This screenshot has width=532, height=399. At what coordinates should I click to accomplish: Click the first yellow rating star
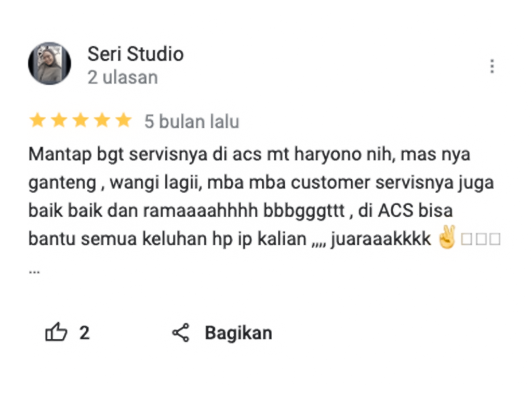click(37, 121)
